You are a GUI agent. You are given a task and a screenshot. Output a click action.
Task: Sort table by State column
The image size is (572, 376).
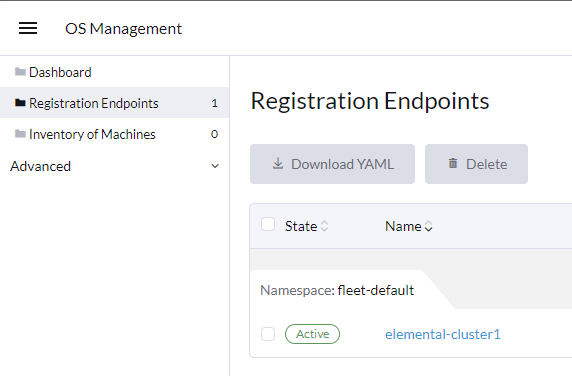pos(306,226)
